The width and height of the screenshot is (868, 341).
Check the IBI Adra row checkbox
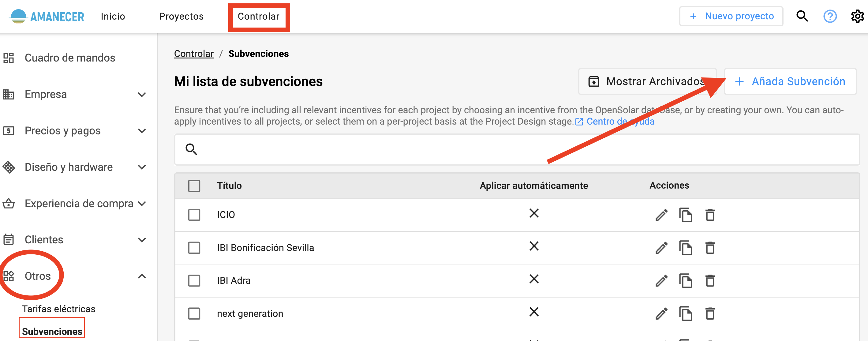click(194, 281)
